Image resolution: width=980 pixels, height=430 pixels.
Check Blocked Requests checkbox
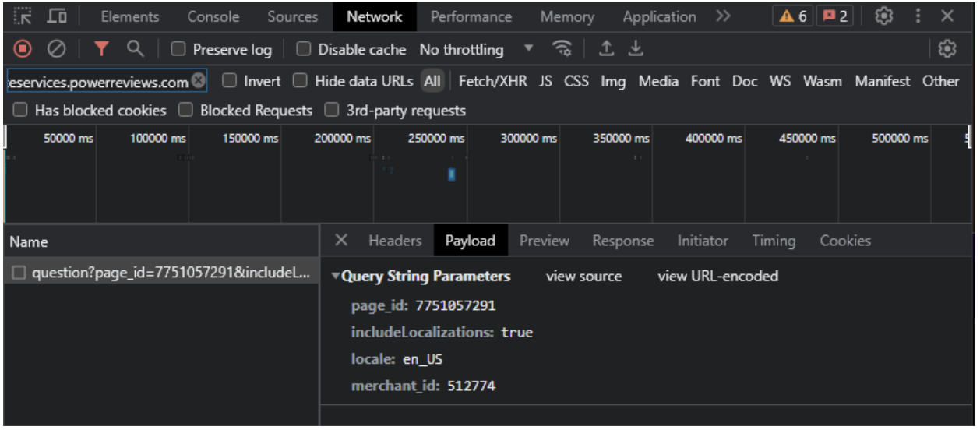(x=185, y=110)
